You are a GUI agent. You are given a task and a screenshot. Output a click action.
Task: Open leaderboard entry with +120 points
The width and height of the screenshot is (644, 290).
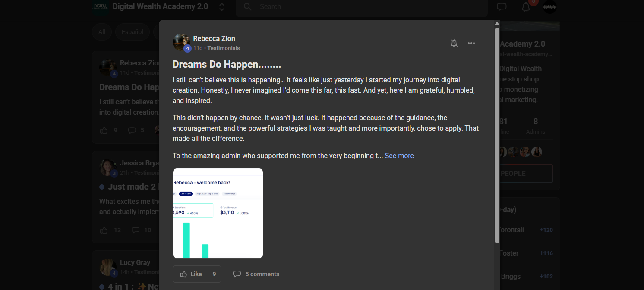click(x=527, y=230)
